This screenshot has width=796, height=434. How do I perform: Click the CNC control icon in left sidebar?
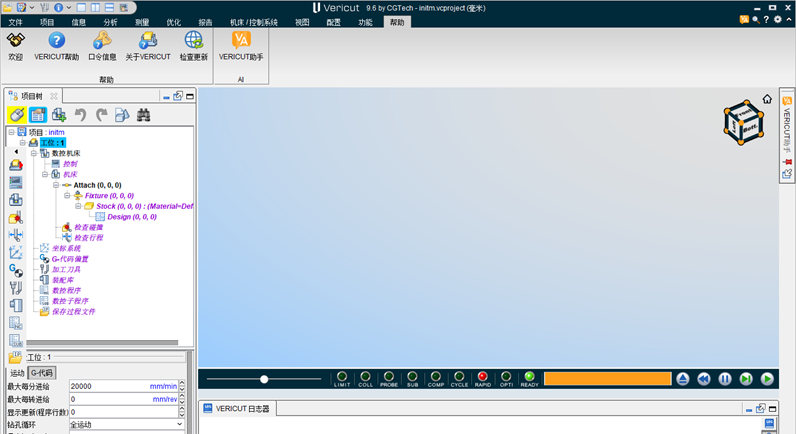pyautogui.click(x=16, y=182)
